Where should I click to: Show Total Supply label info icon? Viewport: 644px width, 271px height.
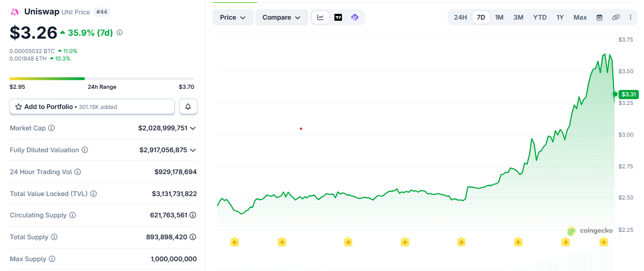click(54, 237)
